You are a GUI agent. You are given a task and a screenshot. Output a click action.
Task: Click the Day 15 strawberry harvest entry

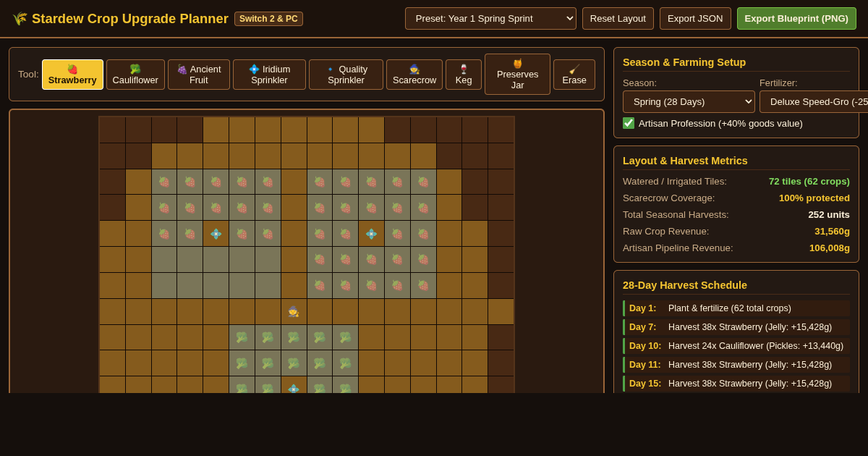736,384
